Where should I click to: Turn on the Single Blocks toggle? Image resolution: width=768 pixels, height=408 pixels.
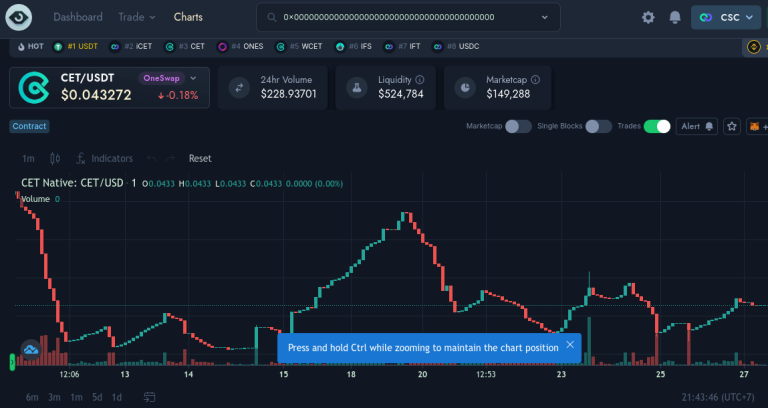[x=598, y=127]
